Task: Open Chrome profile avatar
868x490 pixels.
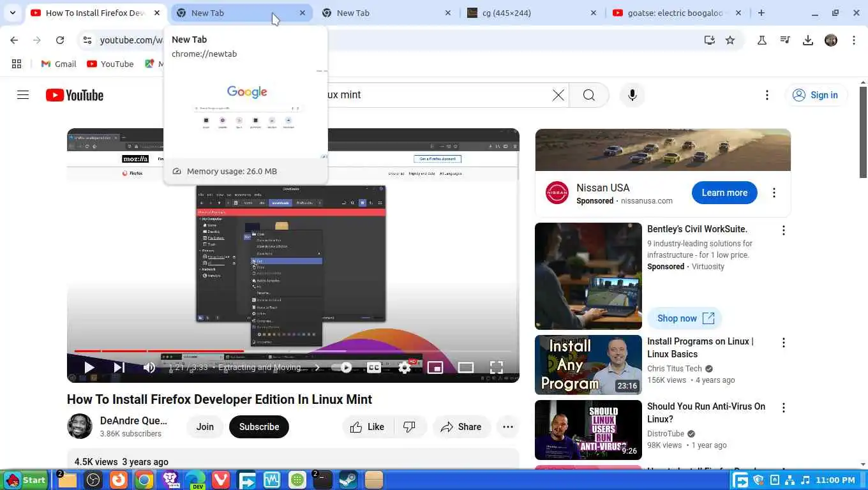Action: coord(831,40)
